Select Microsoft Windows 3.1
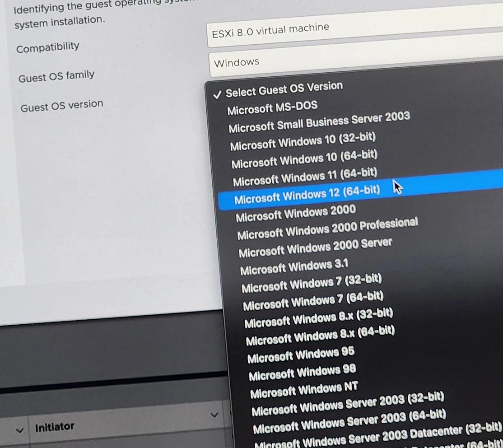503x448 pixels. 294,267
